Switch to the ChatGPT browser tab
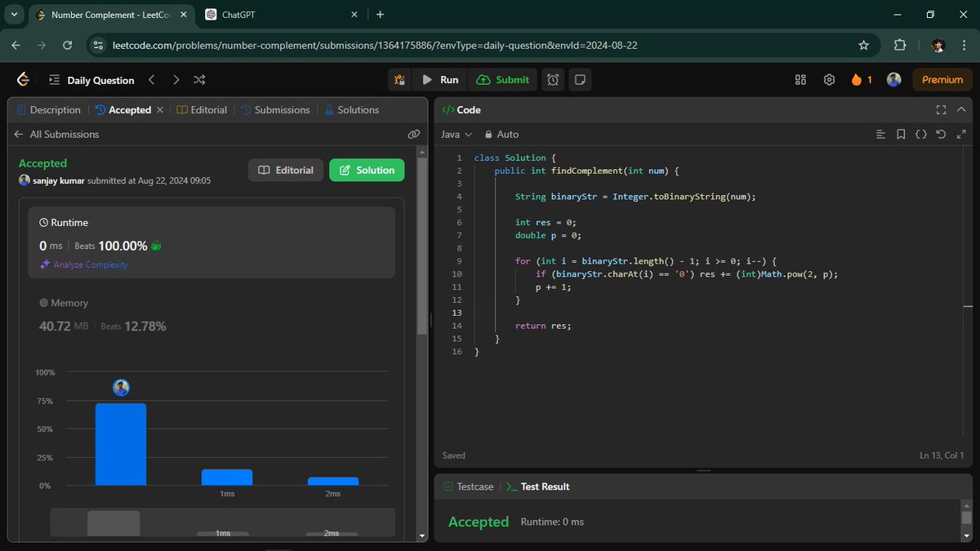This screenshot has height=551, width=980. [x=280, y=15]
